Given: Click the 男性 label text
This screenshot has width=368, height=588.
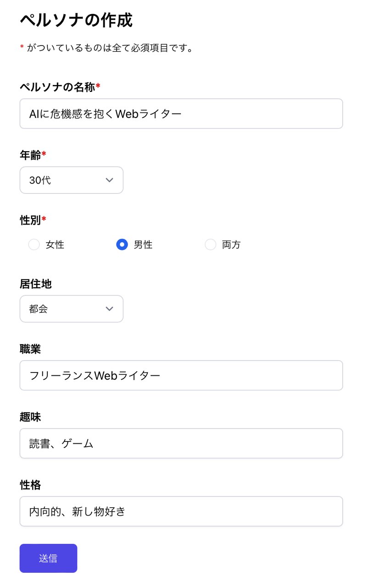Looking at the screenshot, I should click(143, 245).
